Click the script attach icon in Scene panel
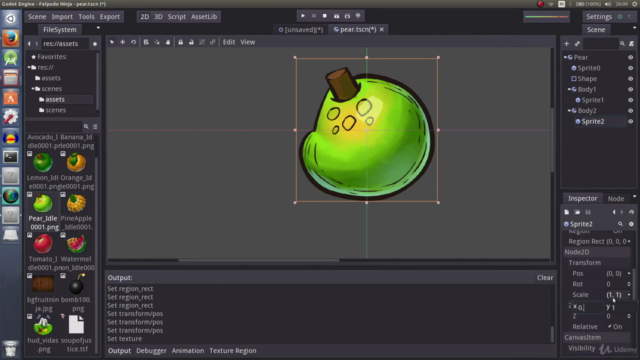The width and height of the screenshot is (640, 360). pyautogui.click(x=631, y=44)
